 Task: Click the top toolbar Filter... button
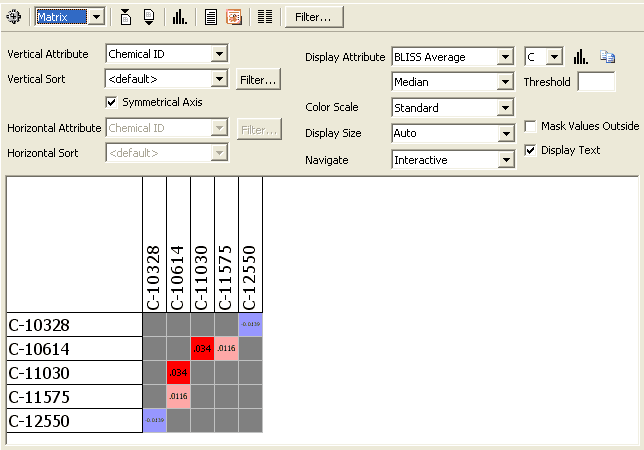click(x=314, y=17)
